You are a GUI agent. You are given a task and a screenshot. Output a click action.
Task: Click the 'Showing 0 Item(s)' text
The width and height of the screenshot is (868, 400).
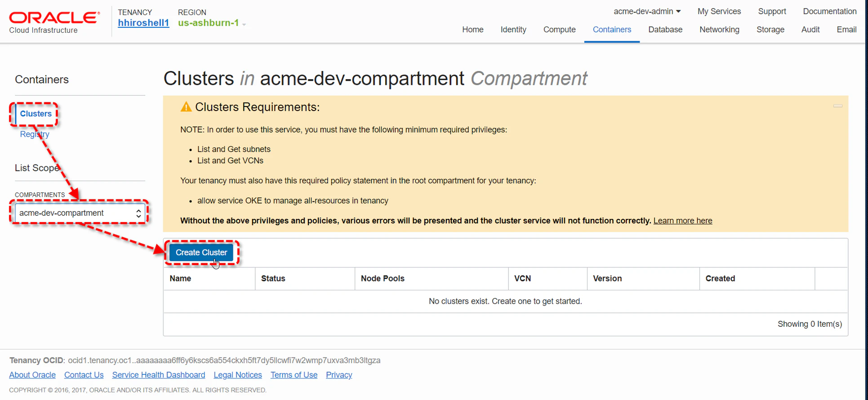[x=810, y=324]
